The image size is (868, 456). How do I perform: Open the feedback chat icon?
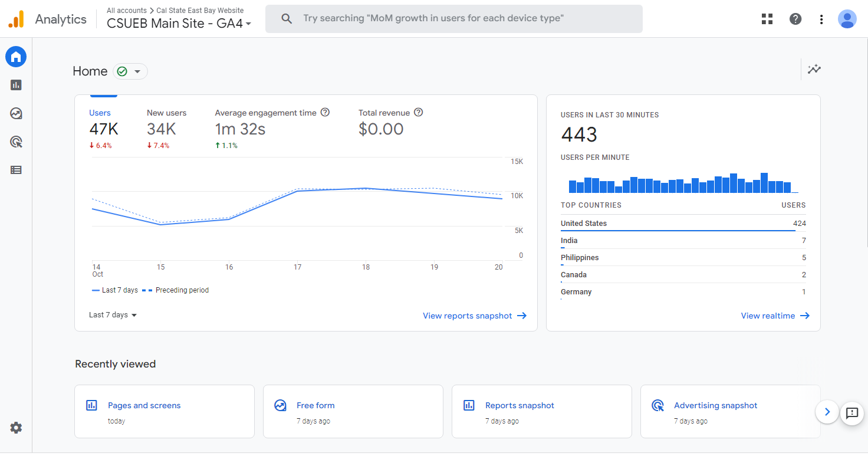851,412
